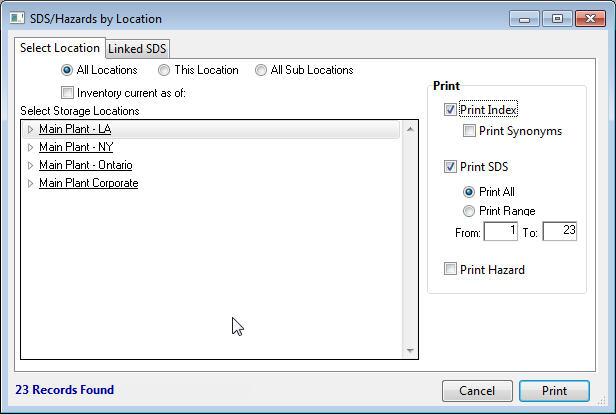Enable the Print Synonyms checkbox
616x414 pixels.
(469, 130)
